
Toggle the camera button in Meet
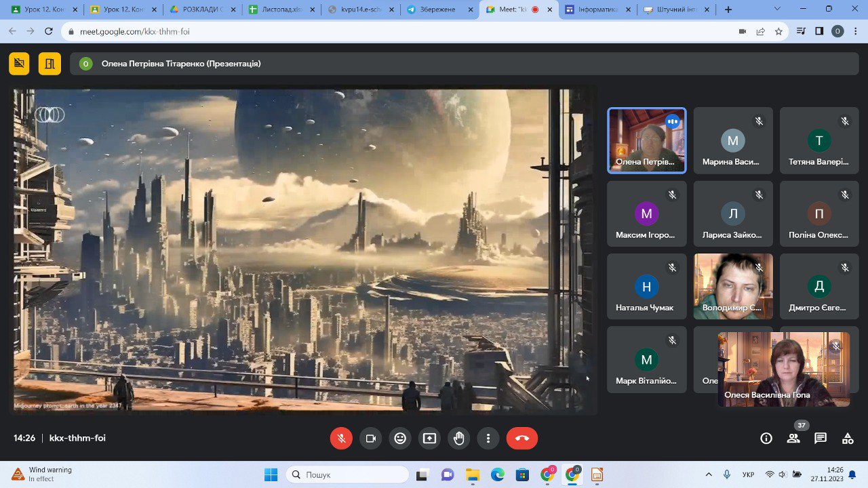(x=370, y=439)
